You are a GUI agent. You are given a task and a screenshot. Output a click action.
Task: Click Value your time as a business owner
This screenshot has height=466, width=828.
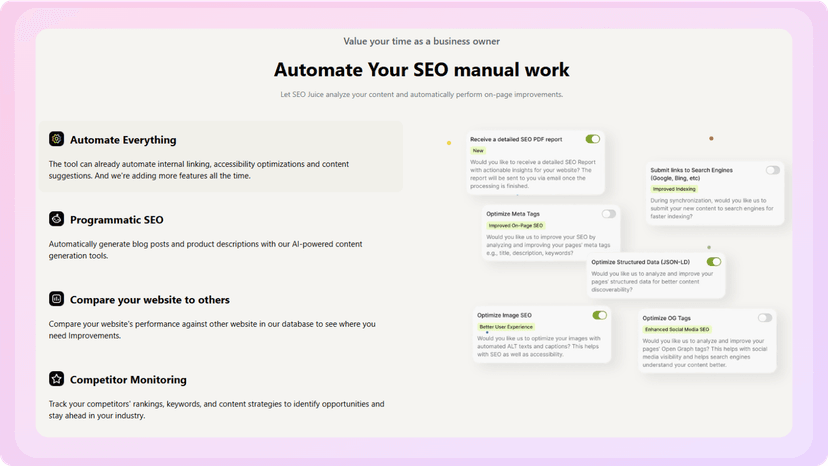tap(421, 41)
